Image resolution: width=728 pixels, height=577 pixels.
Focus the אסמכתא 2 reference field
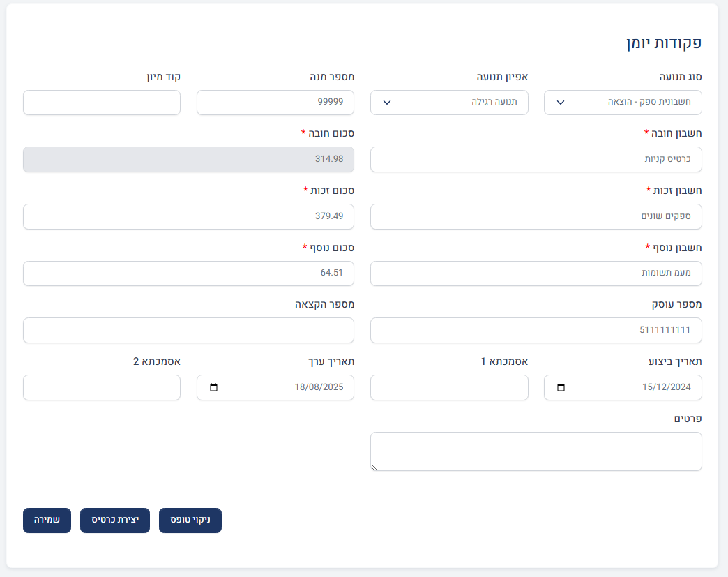click(x=102, y=388)
